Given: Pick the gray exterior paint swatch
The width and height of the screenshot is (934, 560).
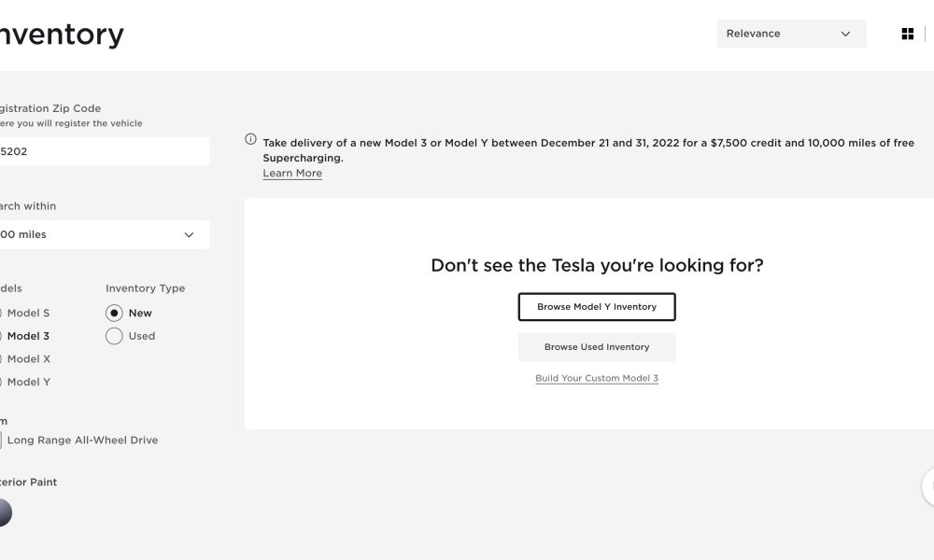Looking at the screenshot, I should click(4, 512).
